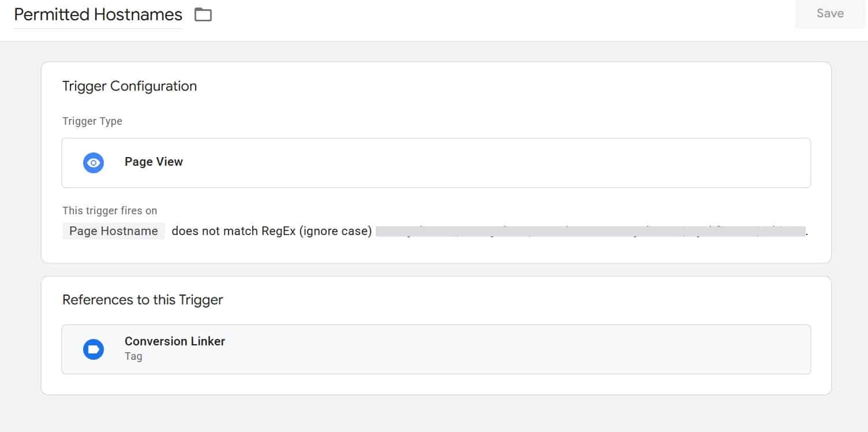Edit the Permitted Hostnames trigger name field

point(98,15)
